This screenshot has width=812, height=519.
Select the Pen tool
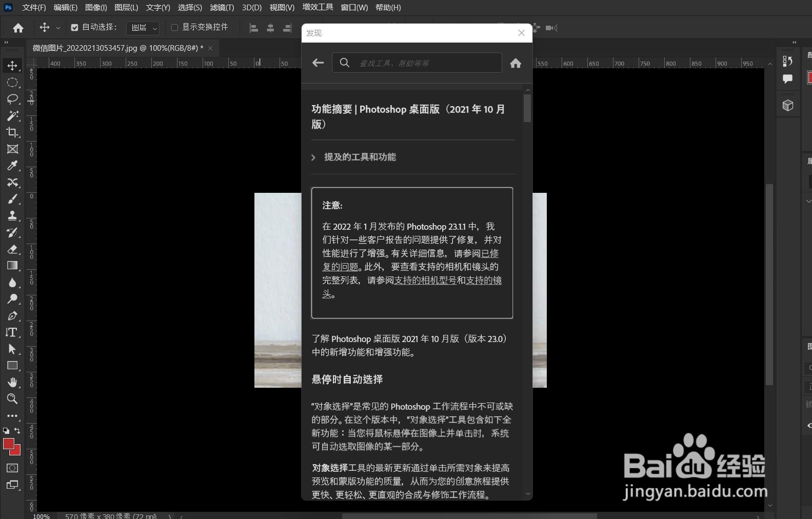[x=12, y=316]
